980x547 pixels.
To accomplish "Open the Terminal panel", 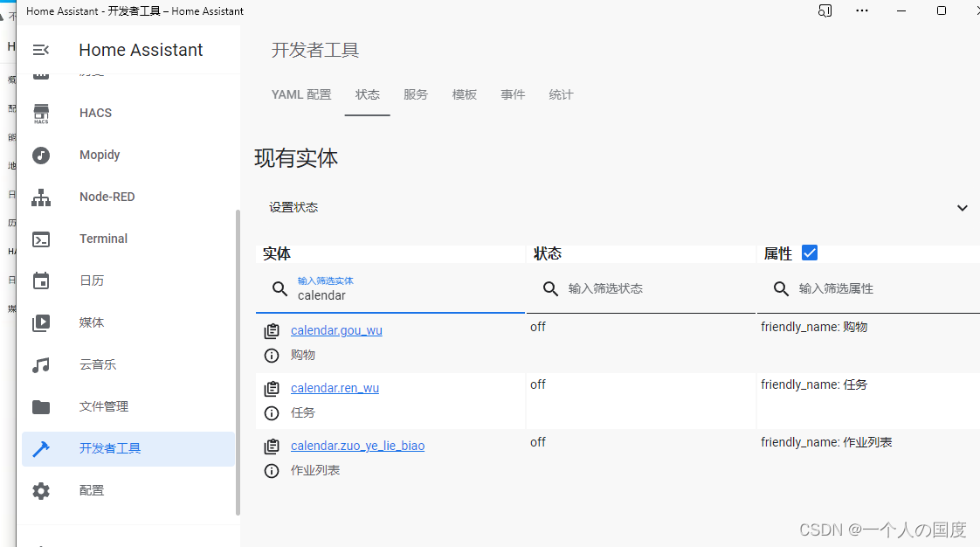I will pyautogui.click(x=103, y=239).
